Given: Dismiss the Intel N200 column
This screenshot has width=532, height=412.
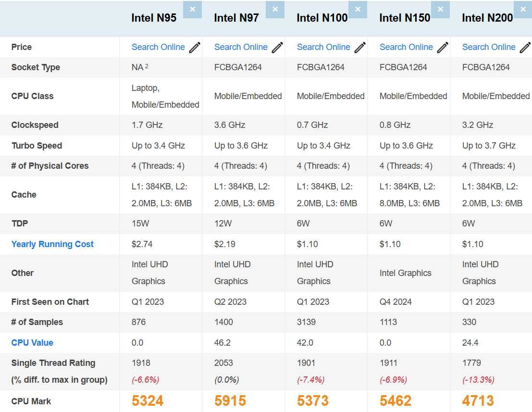Looking at the screenshot, I should pos(523,9).
